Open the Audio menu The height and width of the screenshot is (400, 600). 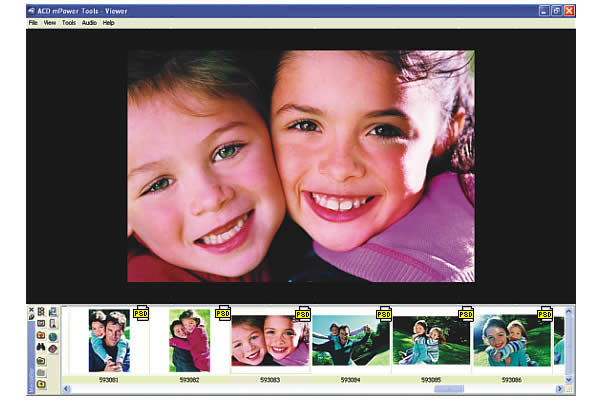pyautogui.click(x=89, y=23)
